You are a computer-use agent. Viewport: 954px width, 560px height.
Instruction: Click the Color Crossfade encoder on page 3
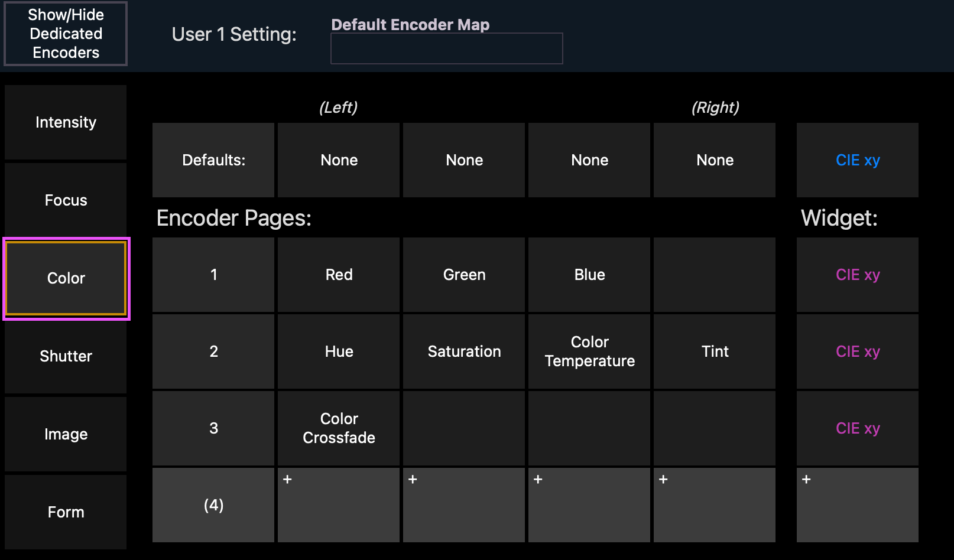point(338,428)
